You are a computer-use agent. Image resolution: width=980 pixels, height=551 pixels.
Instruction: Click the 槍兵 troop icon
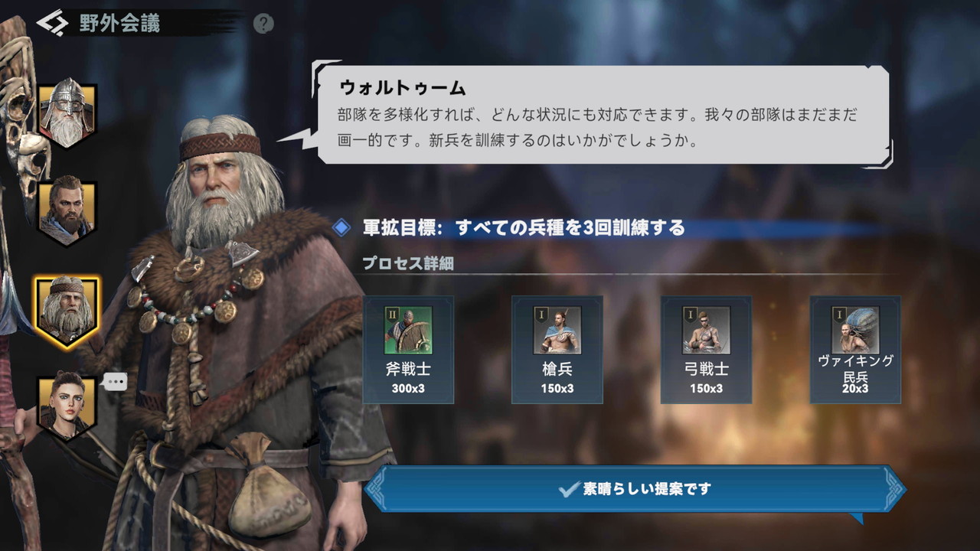(557, 330)
